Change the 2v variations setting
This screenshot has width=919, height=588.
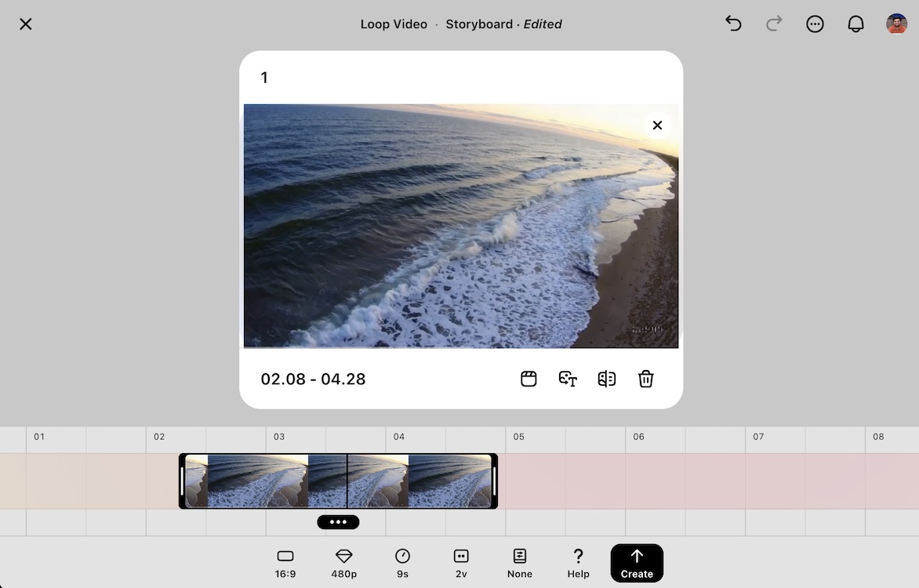(x=461, y=563)
